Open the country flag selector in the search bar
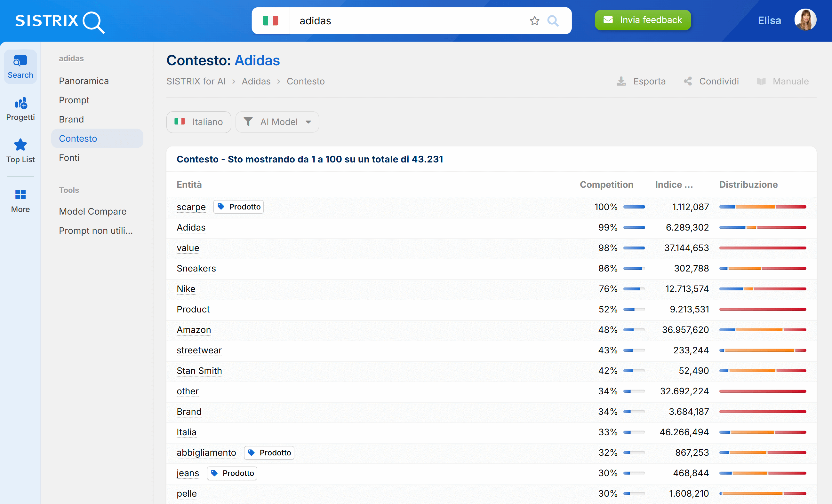 [270, 21]
